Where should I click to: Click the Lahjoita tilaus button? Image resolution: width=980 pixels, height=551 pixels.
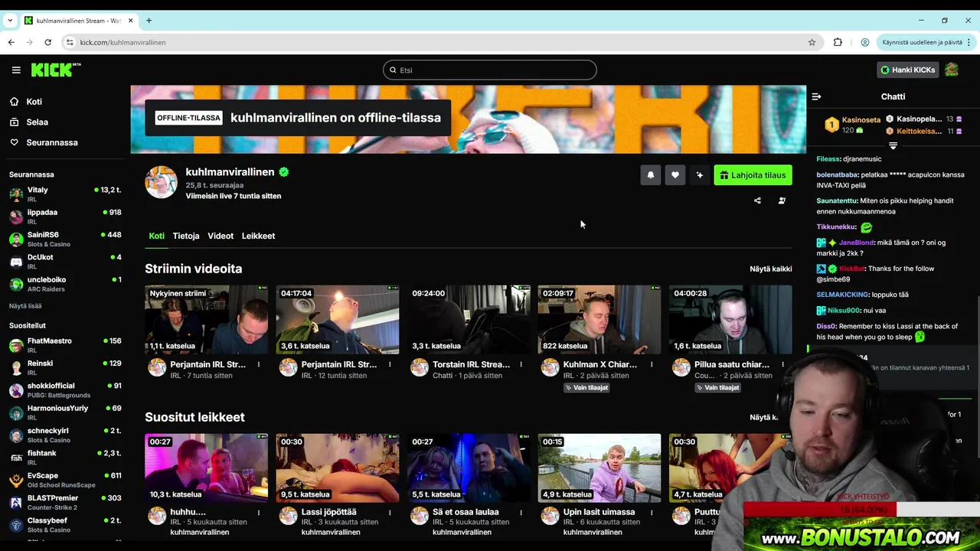[x=753, y=175]
